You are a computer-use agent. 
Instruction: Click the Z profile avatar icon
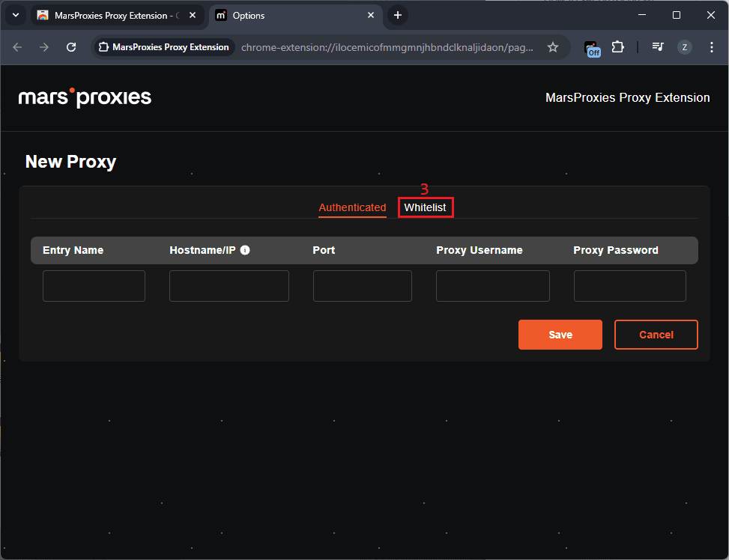click(x=684, y=47)
